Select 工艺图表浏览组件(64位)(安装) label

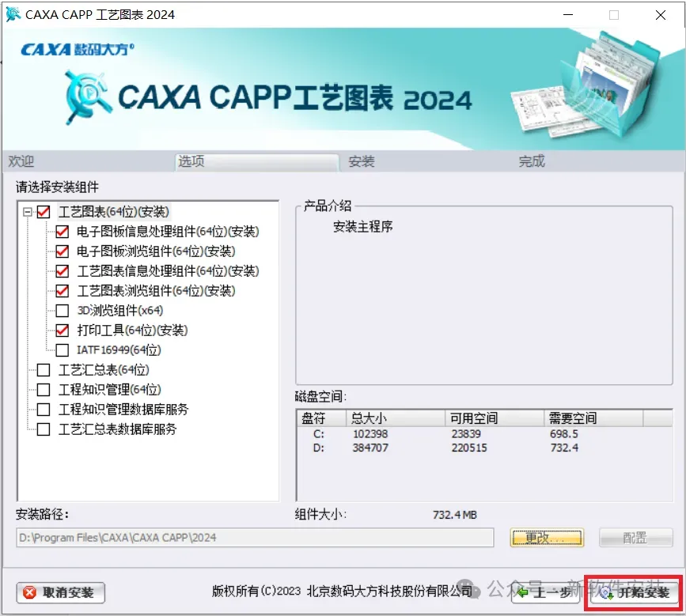[x=156, y=291]
